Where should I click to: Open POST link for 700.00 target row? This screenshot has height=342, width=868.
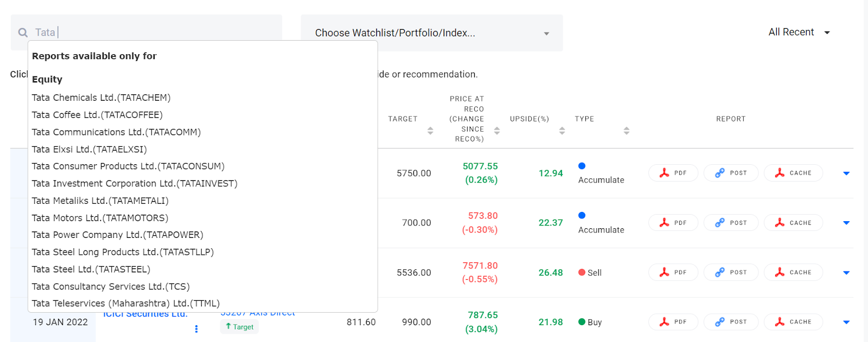[731, 223]
